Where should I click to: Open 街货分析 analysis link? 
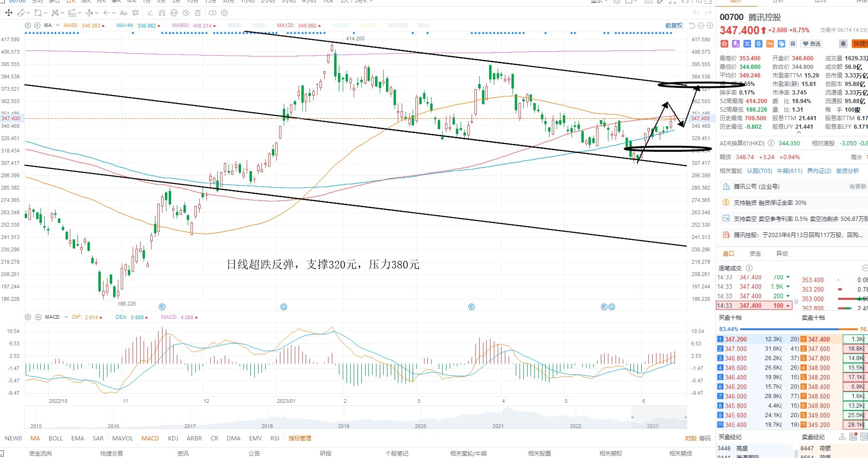click(848, 171)
